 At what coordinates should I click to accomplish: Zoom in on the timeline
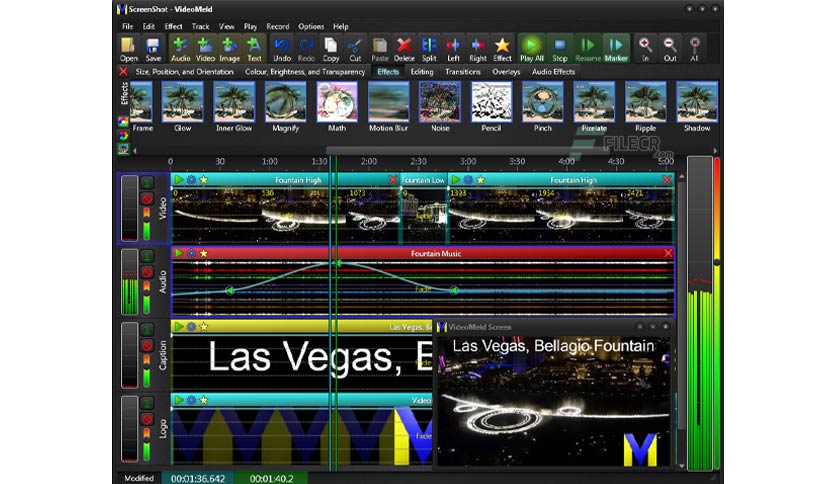[645, 49]
